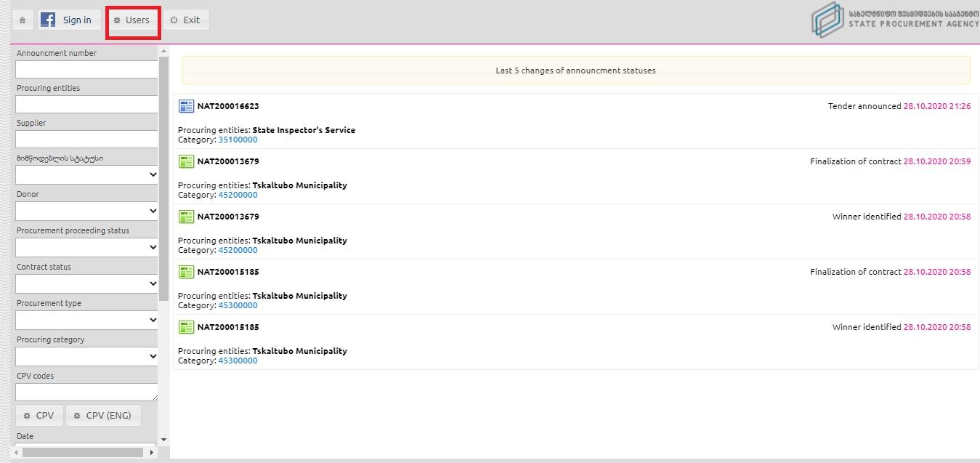Open the CPV (ENG) codes picker

(x=102, y=416)
